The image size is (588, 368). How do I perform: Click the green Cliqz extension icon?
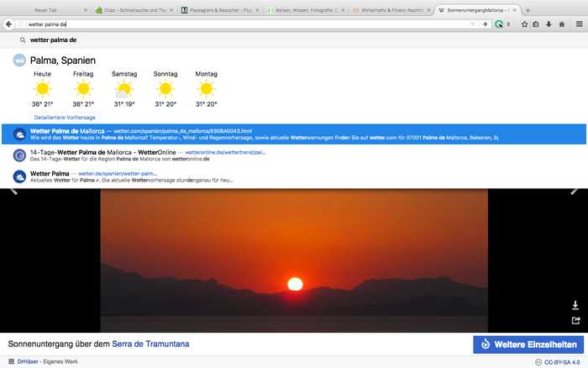click(499, 24)
